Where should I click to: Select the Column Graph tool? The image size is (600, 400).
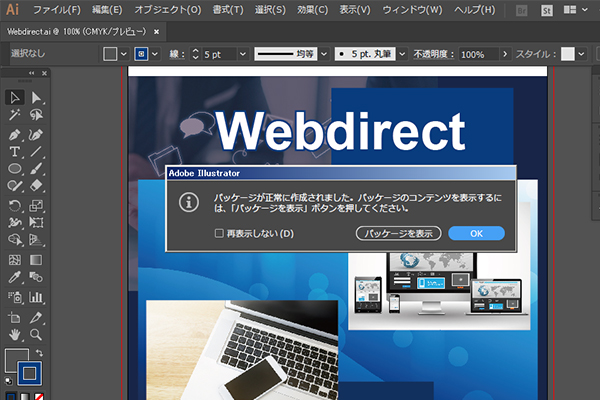pos(36,297)
